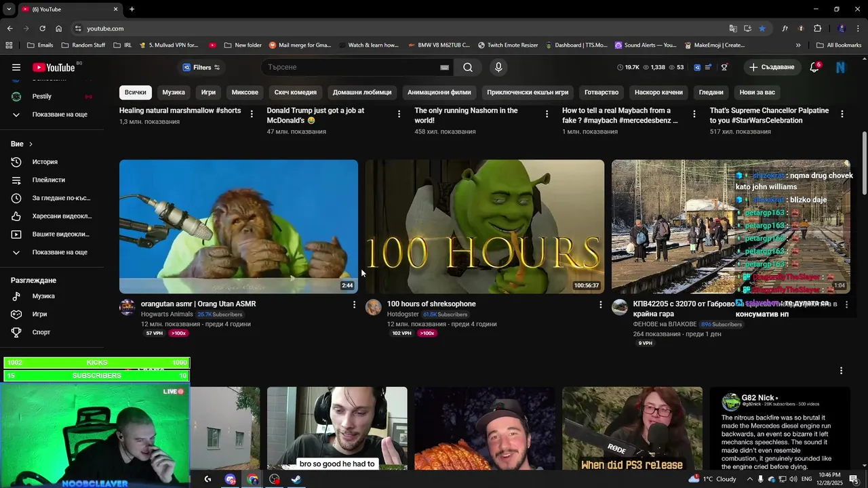Open the tab search dropdown arrow
868x488 pixels.
click(x=9, y=9)
